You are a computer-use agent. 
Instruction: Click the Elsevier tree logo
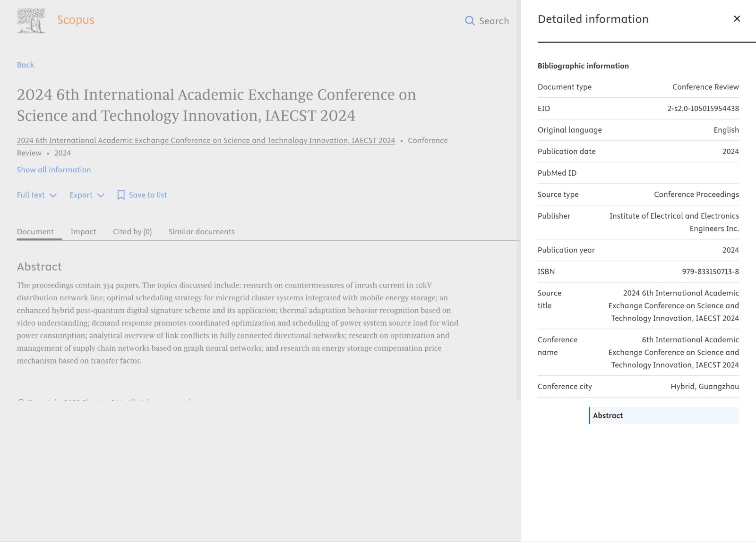[x=31, y=21]
